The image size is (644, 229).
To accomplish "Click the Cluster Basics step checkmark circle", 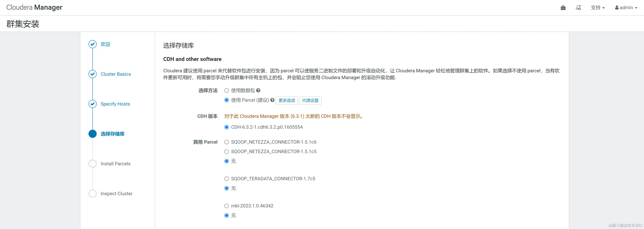I will (x=92, y=74).
